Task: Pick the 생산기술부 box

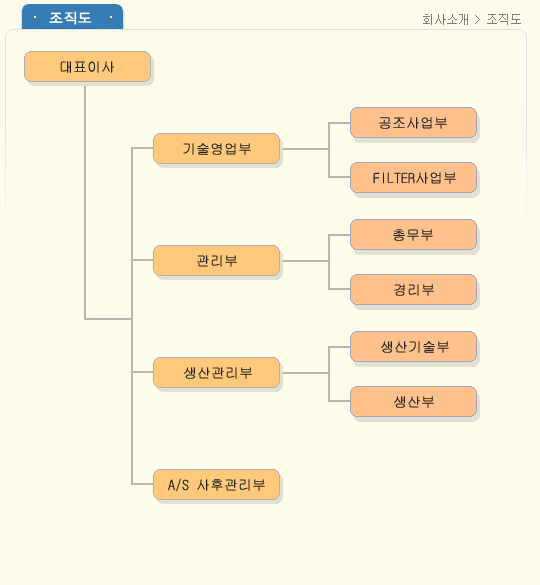Action: click(x=413, y=347)
